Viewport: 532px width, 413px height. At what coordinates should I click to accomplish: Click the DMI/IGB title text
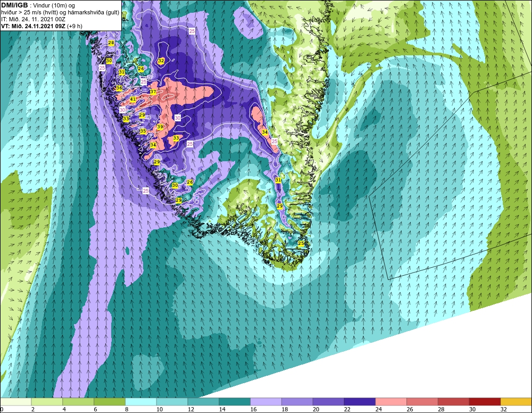14,5
